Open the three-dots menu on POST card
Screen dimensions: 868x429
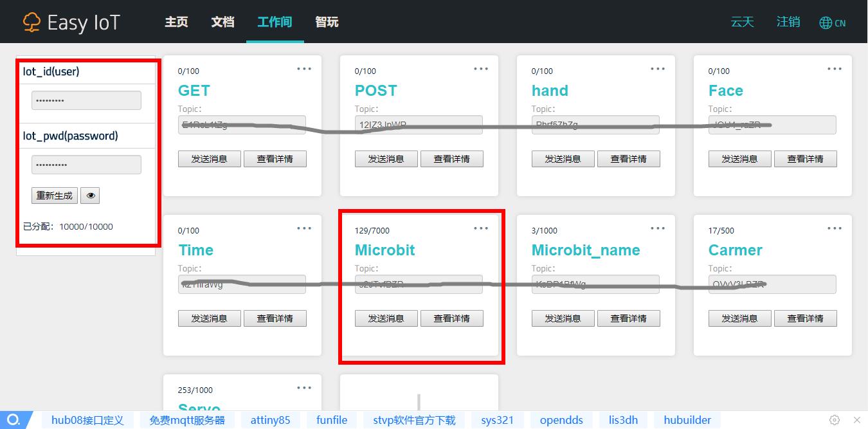coord(481,69)
